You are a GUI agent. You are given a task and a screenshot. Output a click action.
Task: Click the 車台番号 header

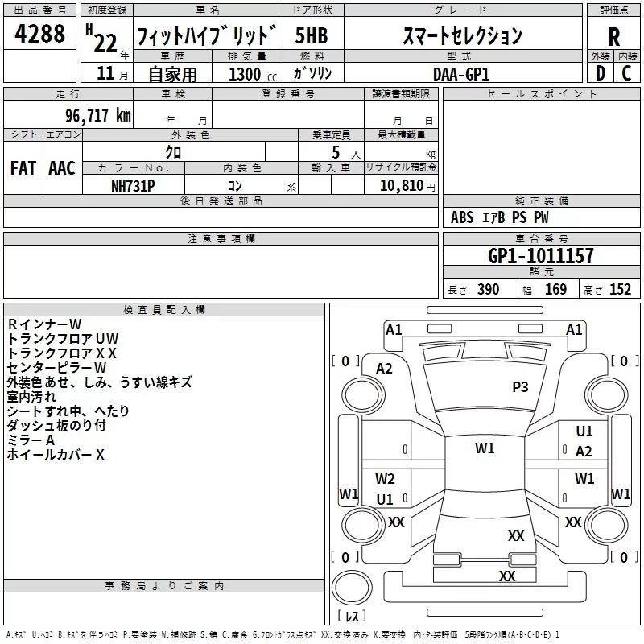541,238
